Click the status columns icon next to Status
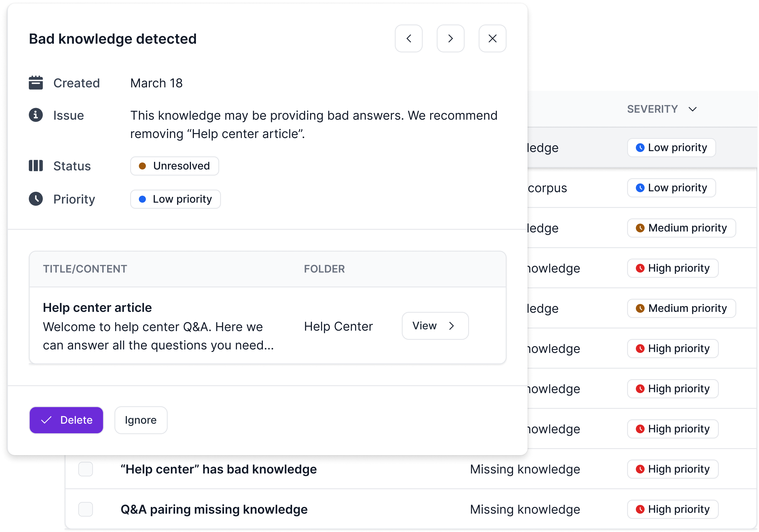 point(36,166)
